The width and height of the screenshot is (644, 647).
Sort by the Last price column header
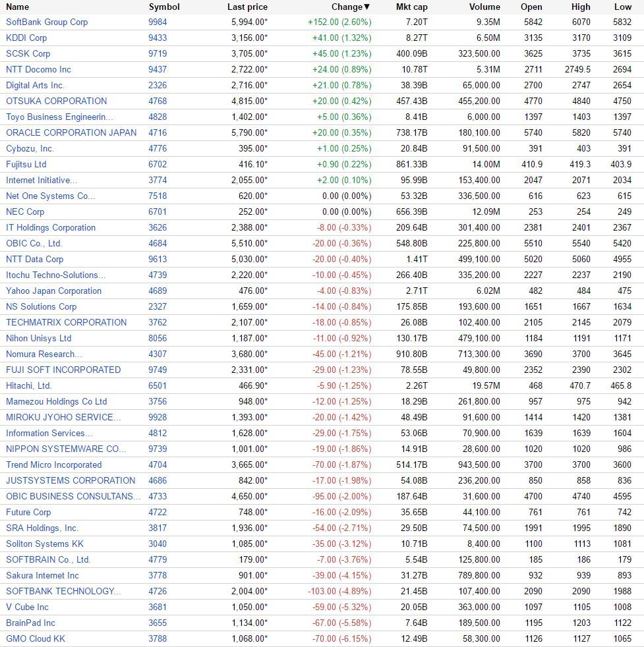247,7
